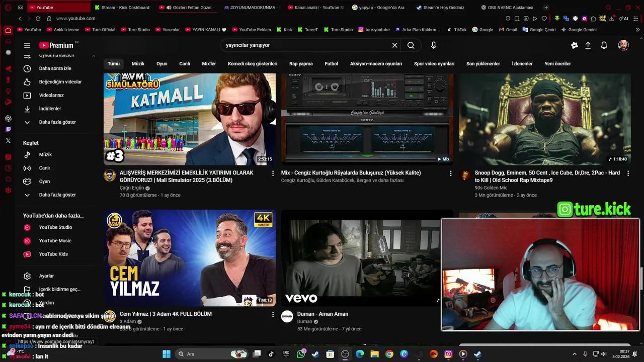Open Instagram from the Windows taskbar
The image size is (644, 362).
(x=448, y=354)
